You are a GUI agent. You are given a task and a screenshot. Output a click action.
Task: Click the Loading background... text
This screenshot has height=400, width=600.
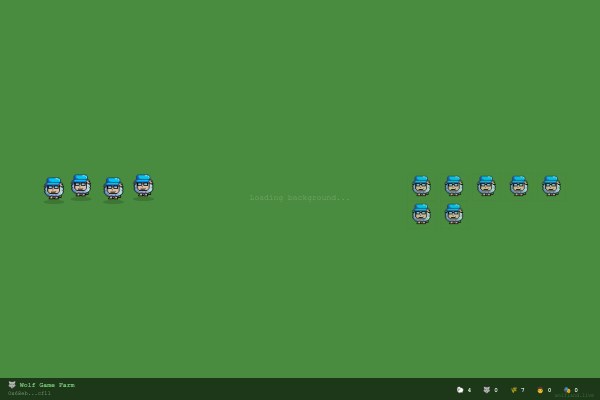(x=300, y=198)
